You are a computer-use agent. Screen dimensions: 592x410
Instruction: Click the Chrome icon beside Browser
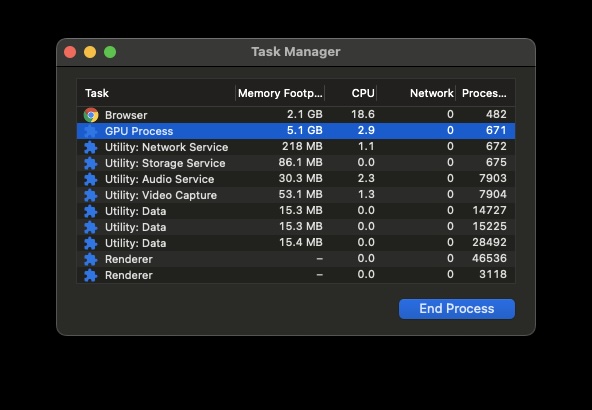[91, 115]
